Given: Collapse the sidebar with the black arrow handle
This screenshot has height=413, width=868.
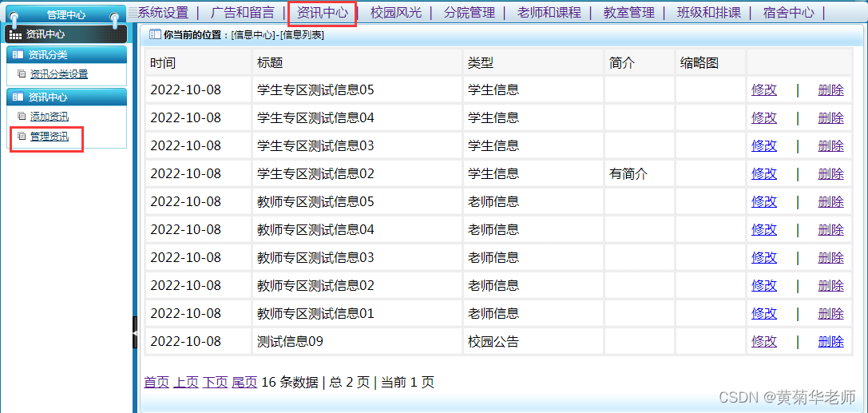Looking at the screenshot, I should point(134,332).
